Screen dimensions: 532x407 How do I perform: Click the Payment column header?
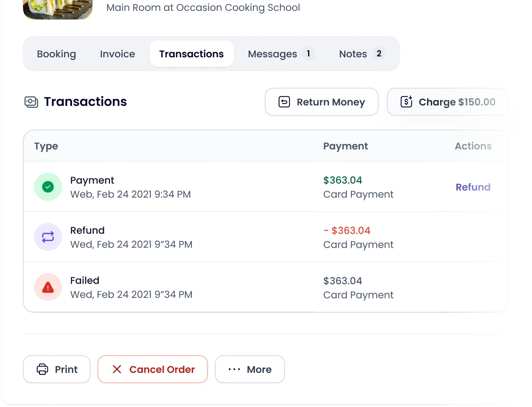click(345, 146)
